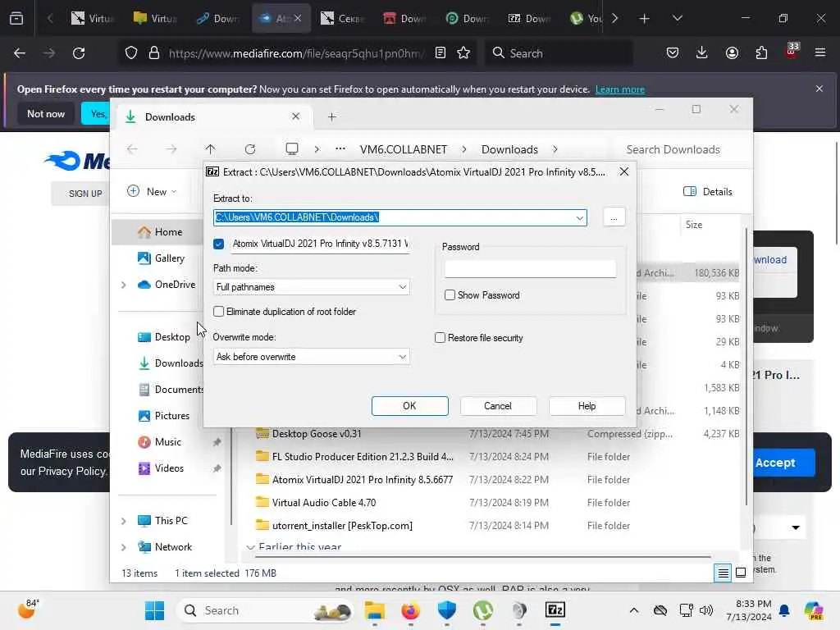This screenshot has height=630, width=840.
Task: Open Music folder in sidebar
Action: (161, 442)
